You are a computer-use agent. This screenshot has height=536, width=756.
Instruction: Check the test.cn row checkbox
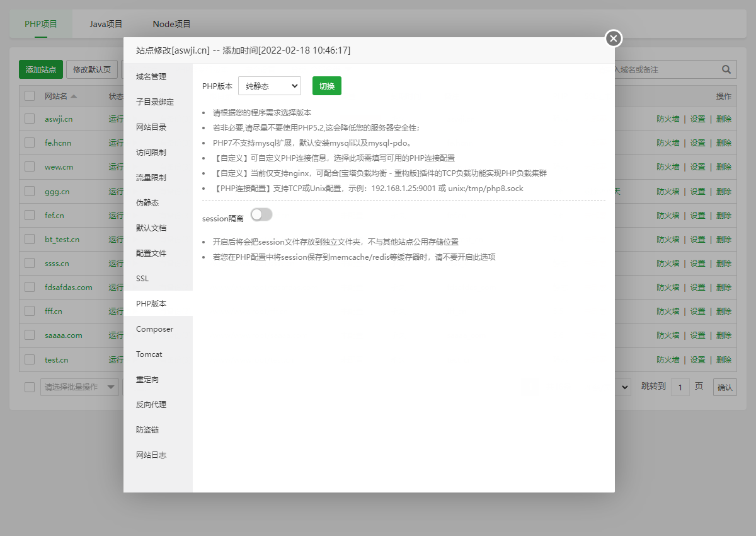pyautogui.click(x=29, y=359)
